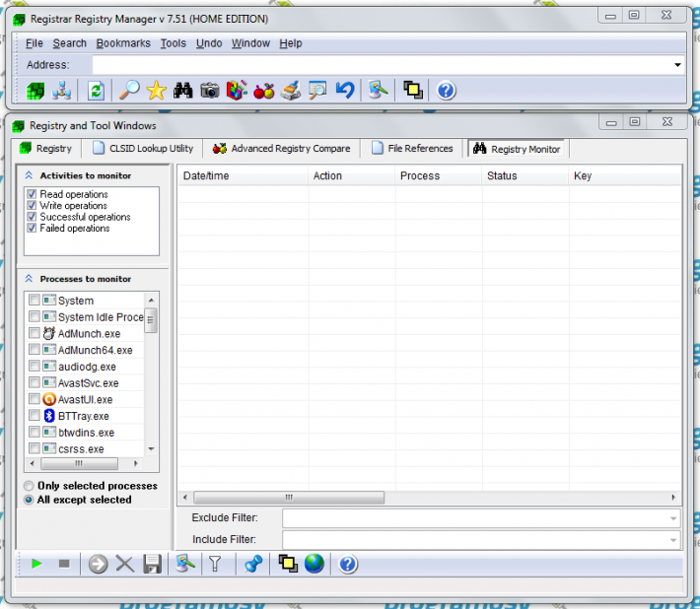
Task: Click the yellow star bookmarks icon
Action: (156, 91)
